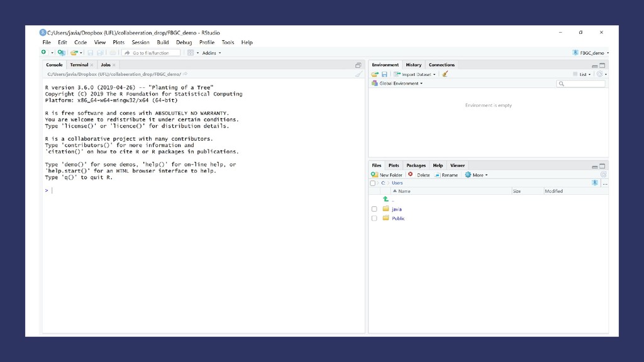Viewport: 644px width, 362px height.
Task: Clear the console with the broom icon
Action: coord(358,74)
